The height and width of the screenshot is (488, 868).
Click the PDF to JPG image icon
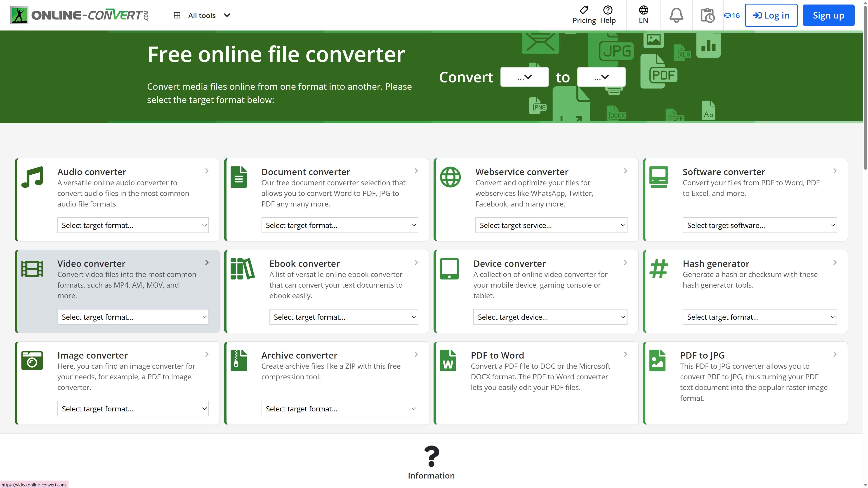click(x=657, y=360)
